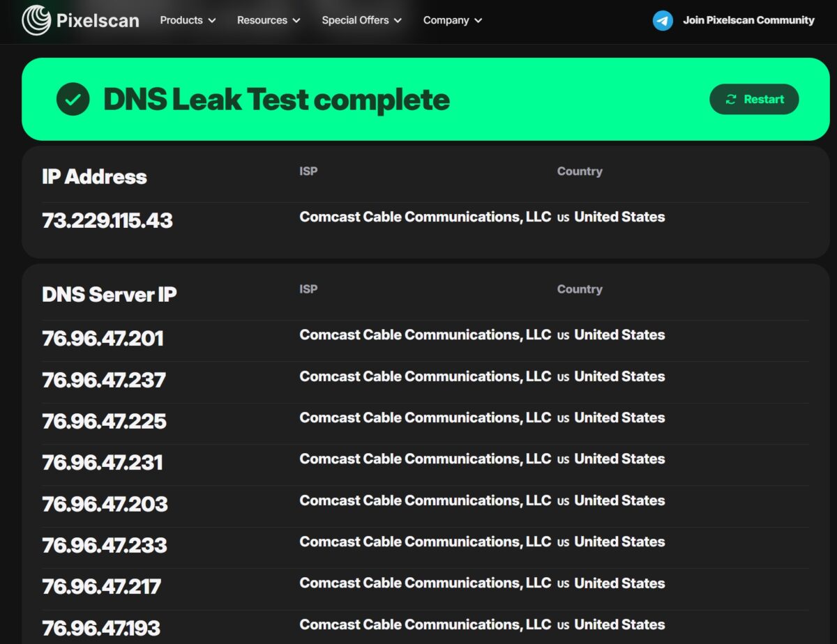
Task: Click the Comcast ISP name for 76.96.47.203
Action: pos(425,500)
